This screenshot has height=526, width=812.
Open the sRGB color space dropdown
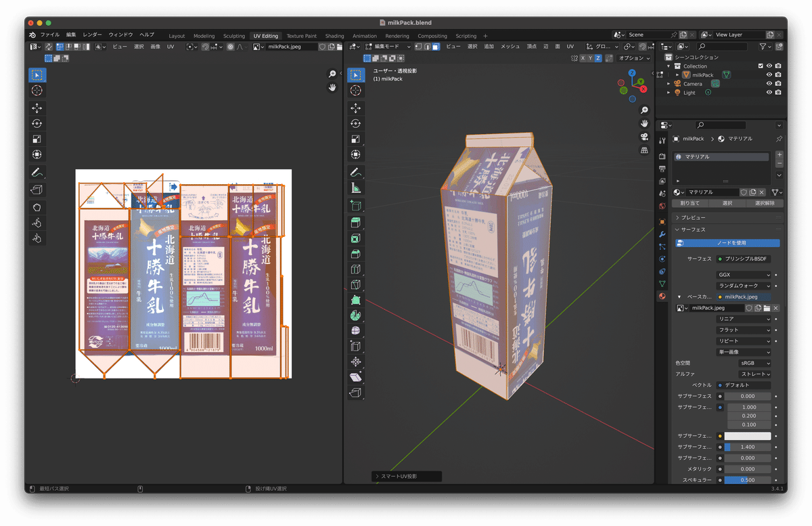click(x=754, y=364)
